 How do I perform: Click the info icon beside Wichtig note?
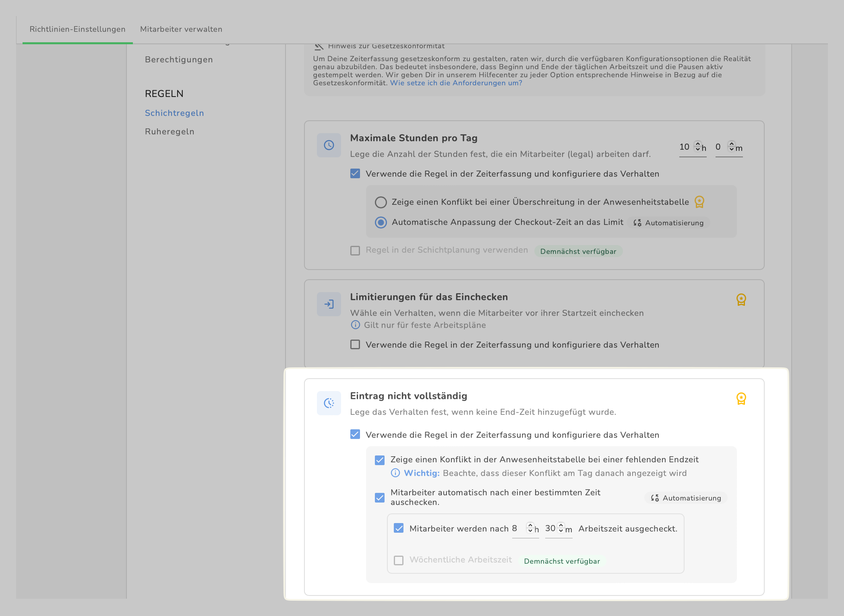click(395, 473)
